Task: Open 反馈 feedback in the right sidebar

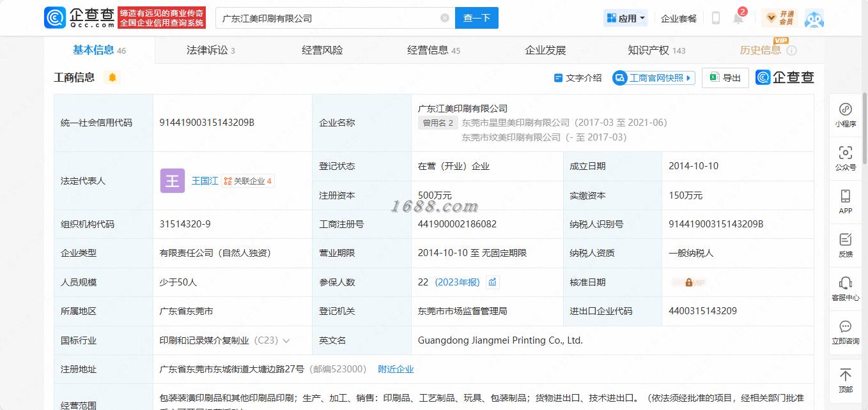Action: [x=846, y=245]
